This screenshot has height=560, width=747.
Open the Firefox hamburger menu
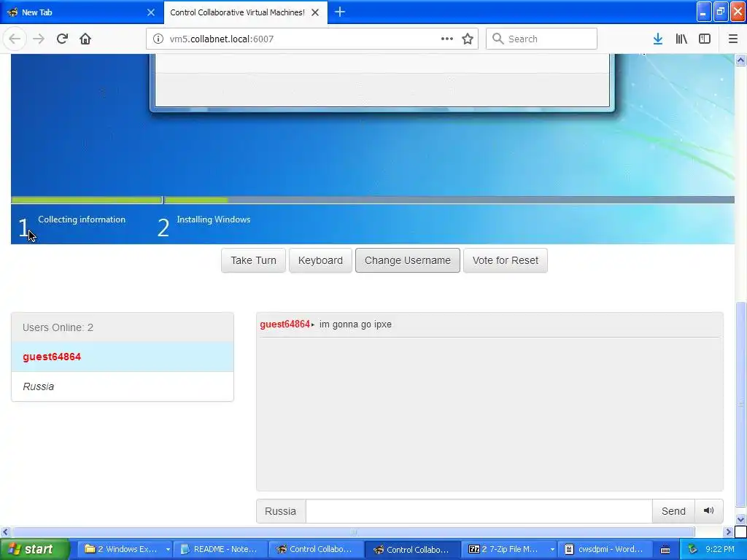coord(733,39)
